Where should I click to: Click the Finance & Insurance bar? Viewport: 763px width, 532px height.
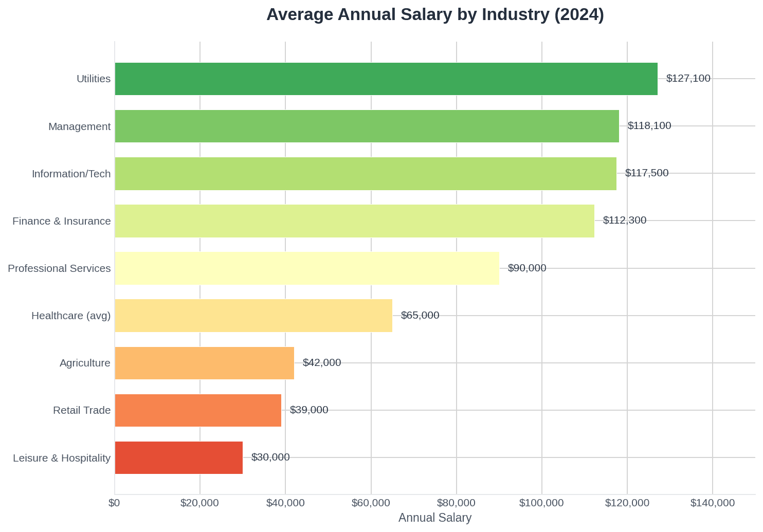coord(355,221)
